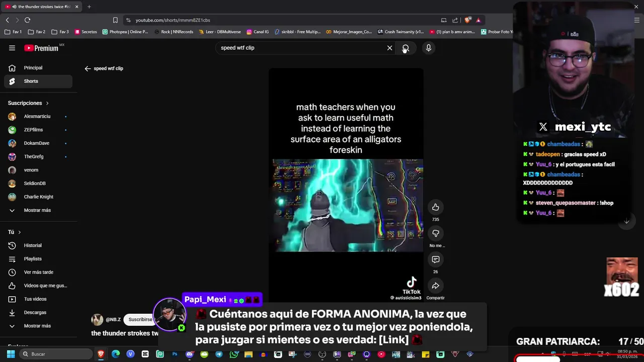Open the YouTube hamburger guide menu
644x362 pixels.
12,48
